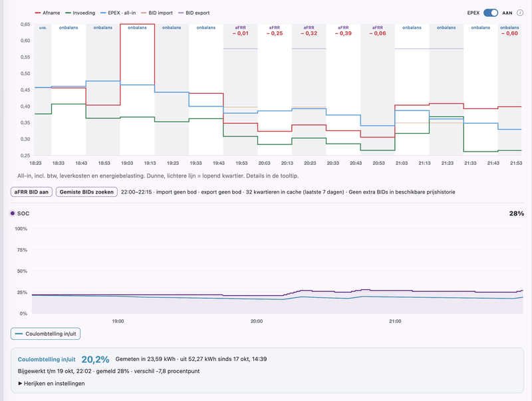Click the Bijgewerkt t/m 19 okt line

[108, 371]
